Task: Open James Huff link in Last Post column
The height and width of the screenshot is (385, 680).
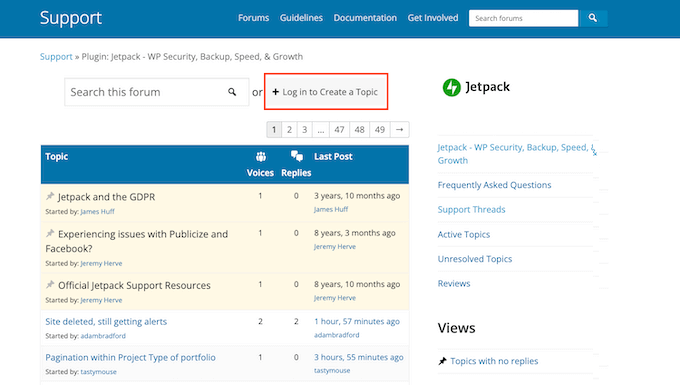Action: tap(331, 209)
